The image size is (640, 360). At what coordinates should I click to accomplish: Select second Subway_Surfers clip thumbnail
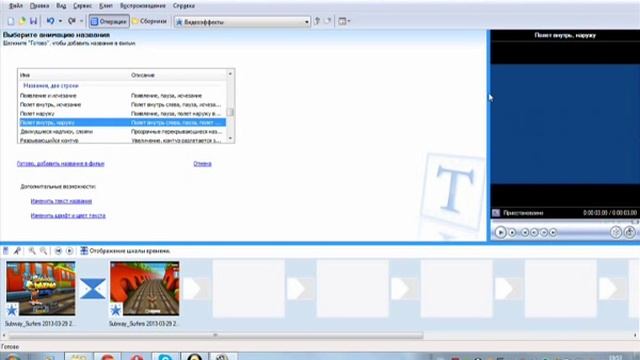144,289
